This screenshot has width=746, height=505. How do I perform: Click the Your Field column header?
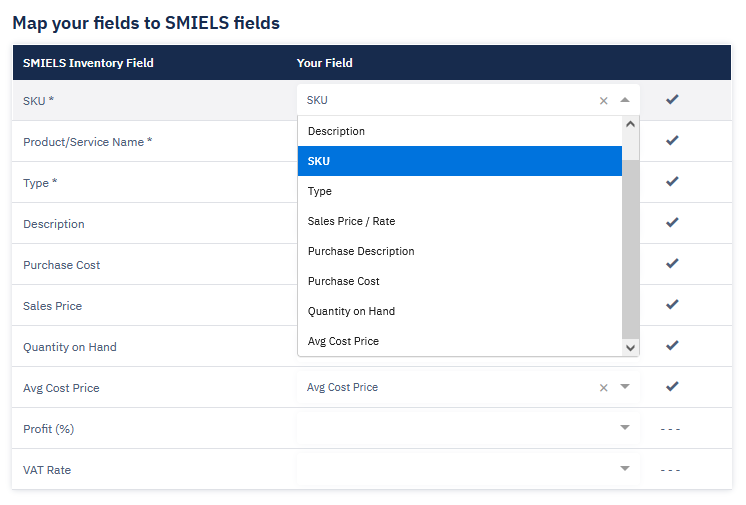[324, 63]
